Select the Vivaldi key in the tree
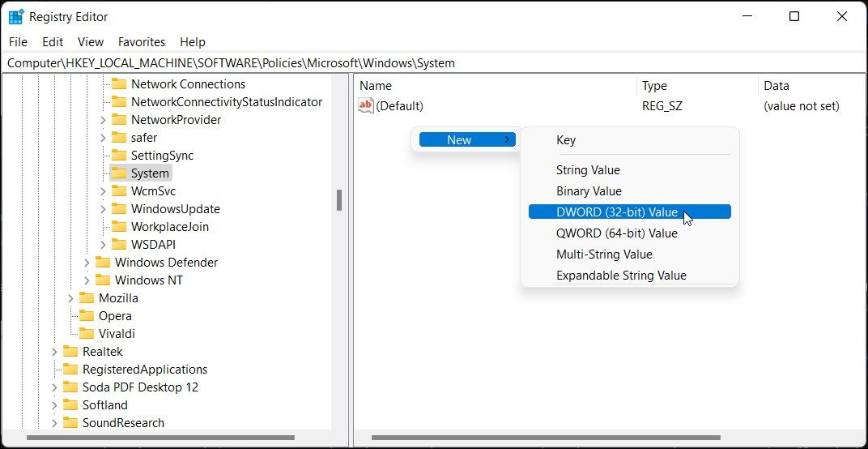Screen dimensions: 868x449 pos(117,334)
